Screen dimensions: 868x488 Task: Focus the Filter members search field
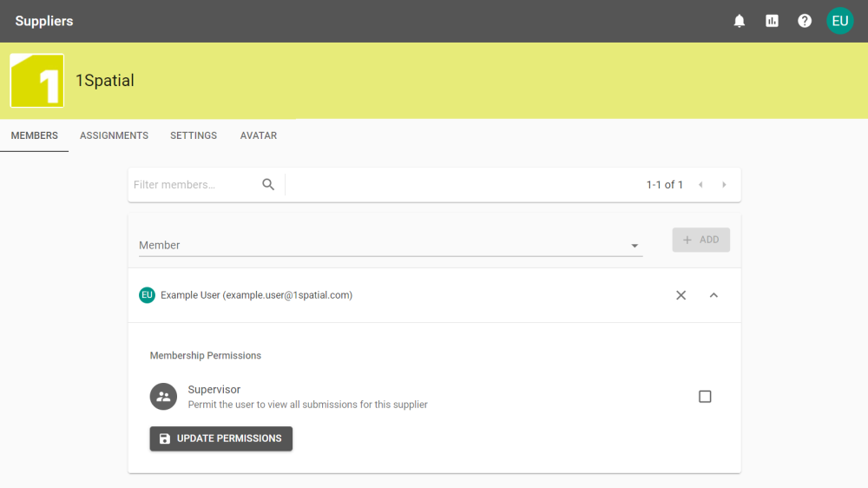pyautogui.click(x=195, y=185)
